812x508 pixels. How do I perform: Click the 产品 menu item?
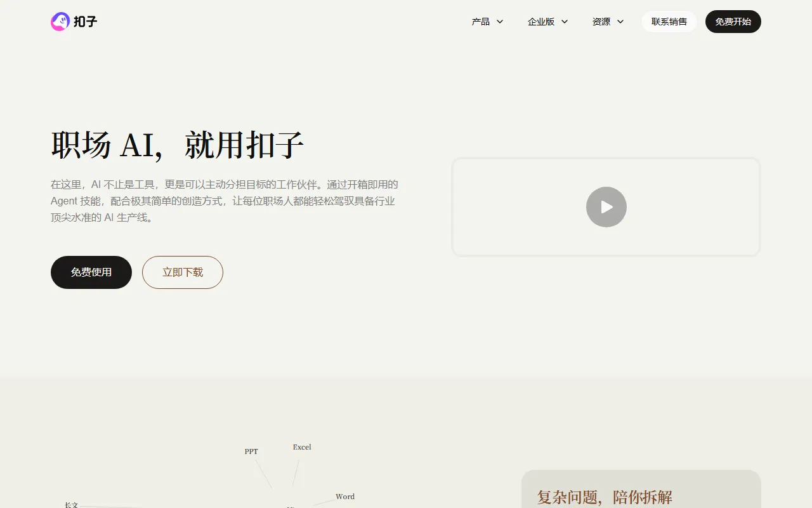click(481, 21)
